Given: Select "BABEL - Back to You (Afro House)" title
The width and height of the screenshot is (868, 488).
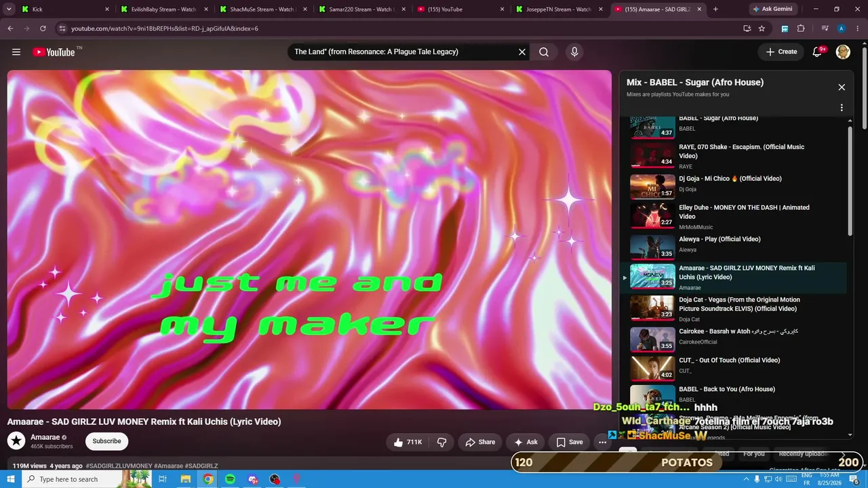Looking at the screenshot, I should coord(727,389).
